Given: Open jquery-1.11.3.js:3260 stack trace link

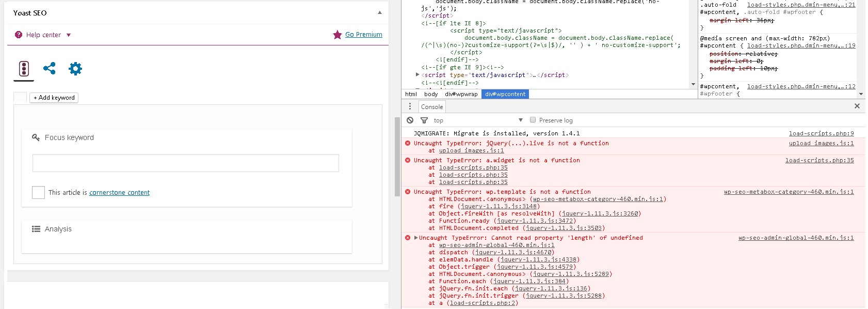Looking at the screenshot, I should click(x=600, y=213).
